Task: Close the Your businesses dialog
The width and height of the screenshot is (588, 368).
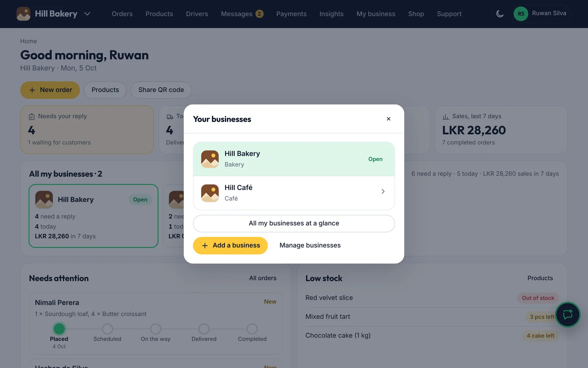Action: point(388,119)
